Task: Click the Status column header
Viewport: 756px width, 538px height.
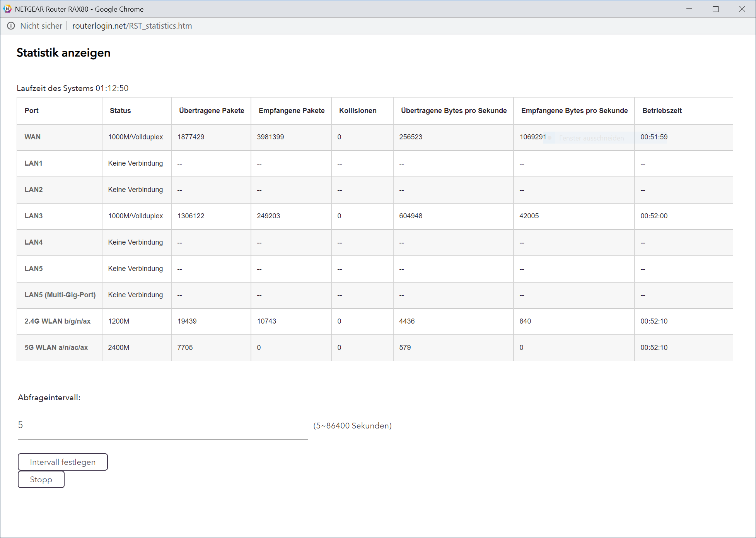Action: click(x=120, y=111)
